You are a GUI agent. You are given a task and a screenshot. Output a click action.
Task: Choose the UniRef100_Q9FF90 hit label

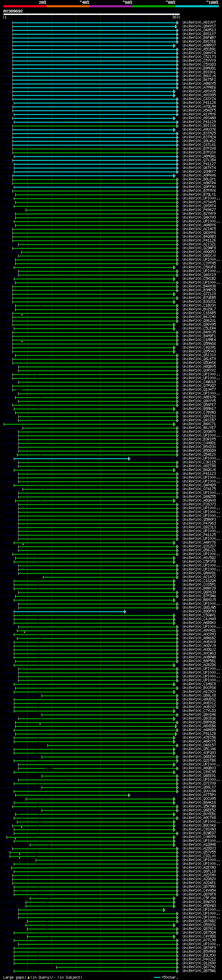pos(199,187)
